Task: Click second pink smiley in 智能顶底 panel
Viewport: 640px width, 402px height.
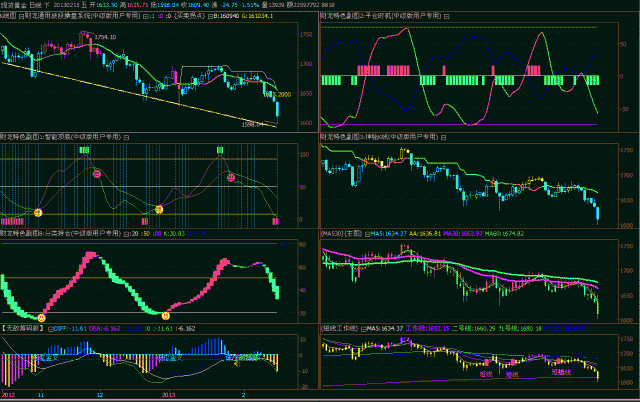Action: tap(231, 177)
